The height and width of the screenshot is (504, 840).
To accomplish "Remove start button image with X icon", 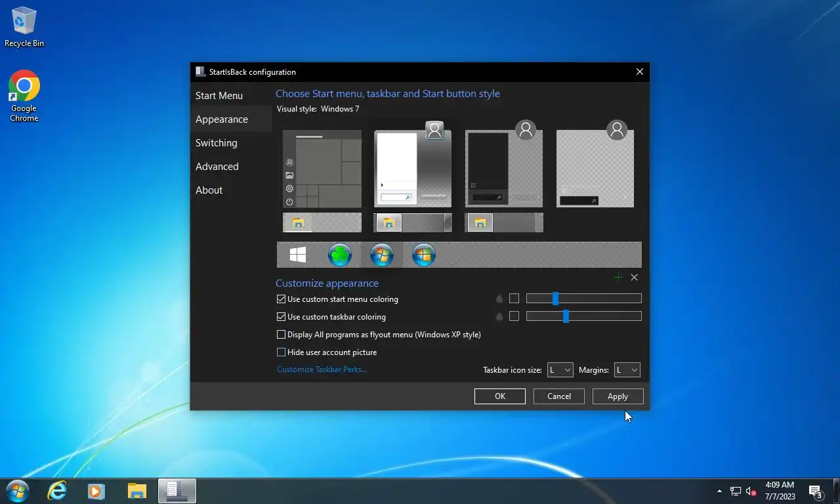I will [x=634, y=278].
